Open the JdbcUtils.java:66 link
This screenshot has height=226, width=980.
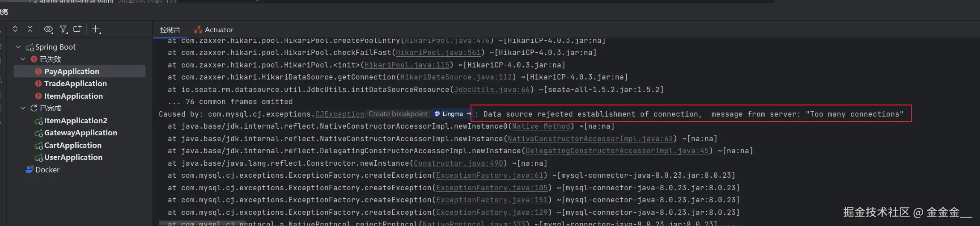click(492, 89)
